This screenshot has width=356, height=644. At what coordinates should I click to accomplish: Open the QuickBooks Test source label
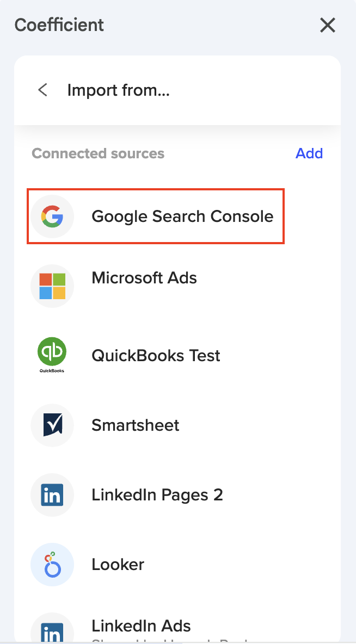point(156,356)
